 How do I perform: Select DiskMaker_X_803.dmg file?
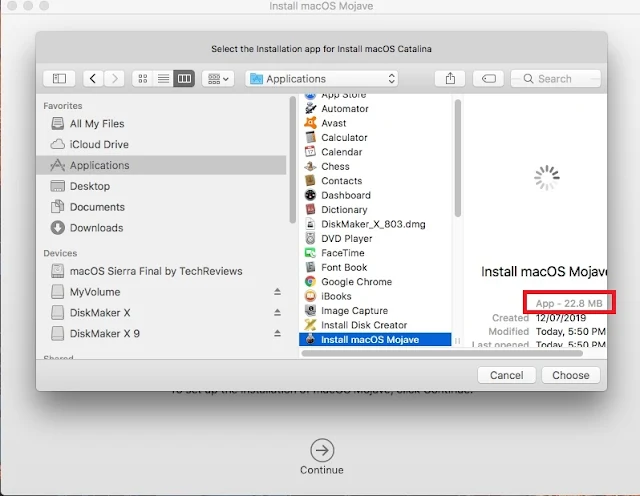click(x=373, y=224)
